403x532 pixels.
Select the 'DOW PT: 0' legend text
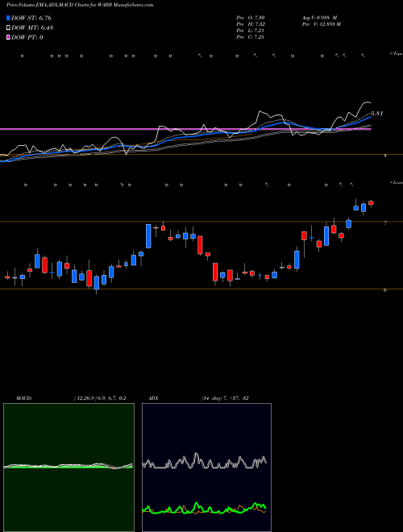click(27, 37)
